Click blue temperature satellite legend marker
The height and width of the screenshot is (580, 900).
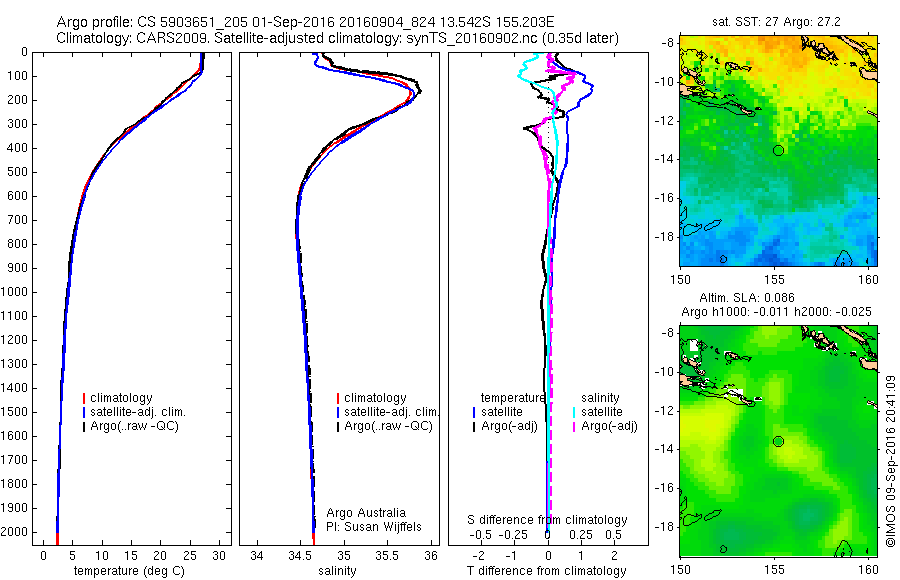[474, 412]
